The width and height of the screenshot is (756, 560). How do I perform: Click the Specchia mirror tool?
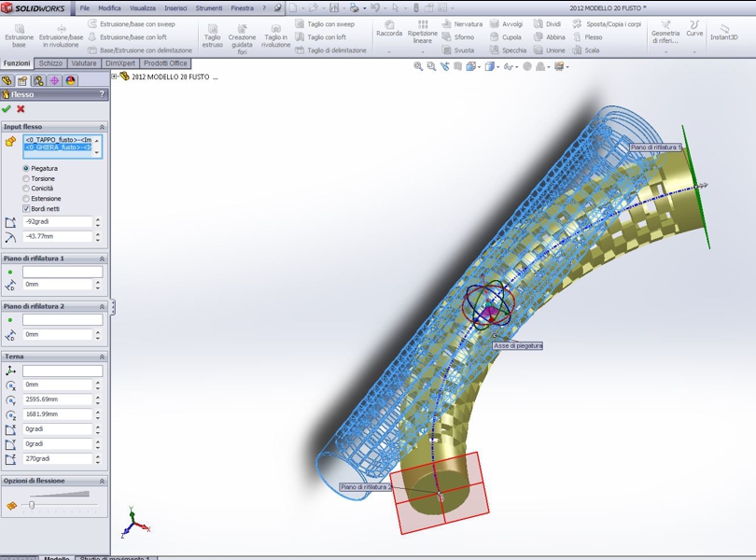pyautogui.click(x=508, y=50)
